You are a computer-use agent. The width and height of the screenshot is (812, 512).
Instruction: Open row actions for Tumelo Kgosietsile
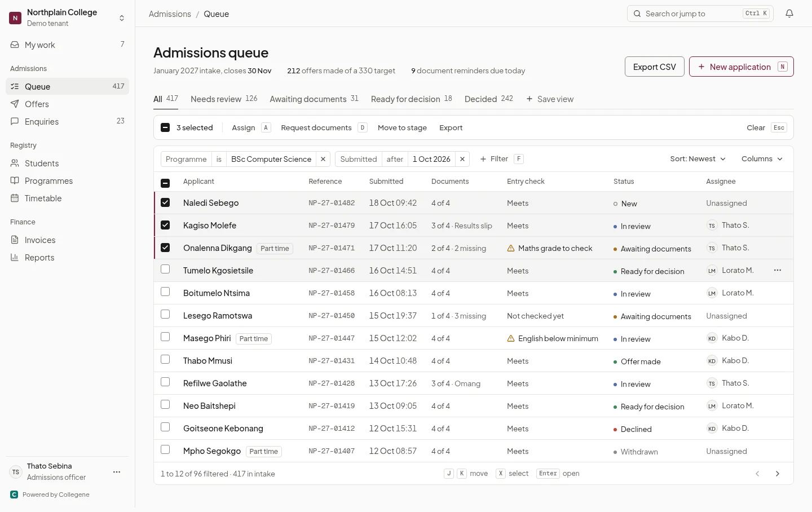pyautogui.click(x=778, y=270)
